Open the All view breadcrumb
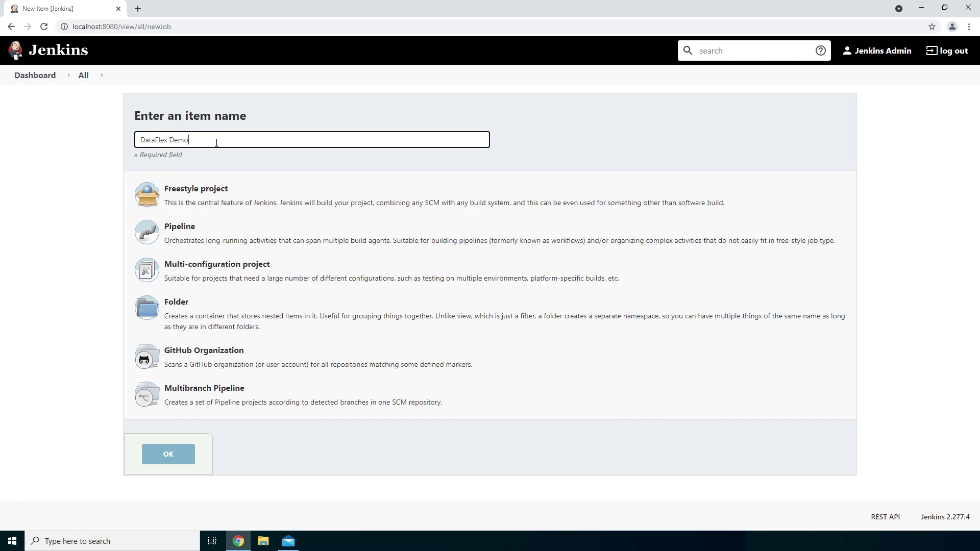 click(x=83, y=75)
